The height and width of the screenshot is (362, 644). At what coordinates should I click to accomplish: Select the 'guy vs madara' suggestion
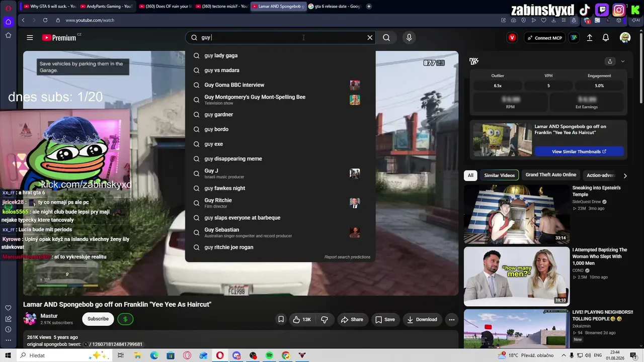tap(280, 70)
